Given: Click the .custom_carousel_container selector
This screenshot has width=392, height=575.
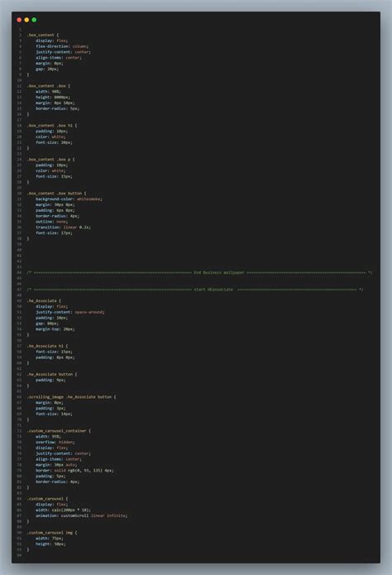Looking at the screenshot, I should [x=56, y=430].
